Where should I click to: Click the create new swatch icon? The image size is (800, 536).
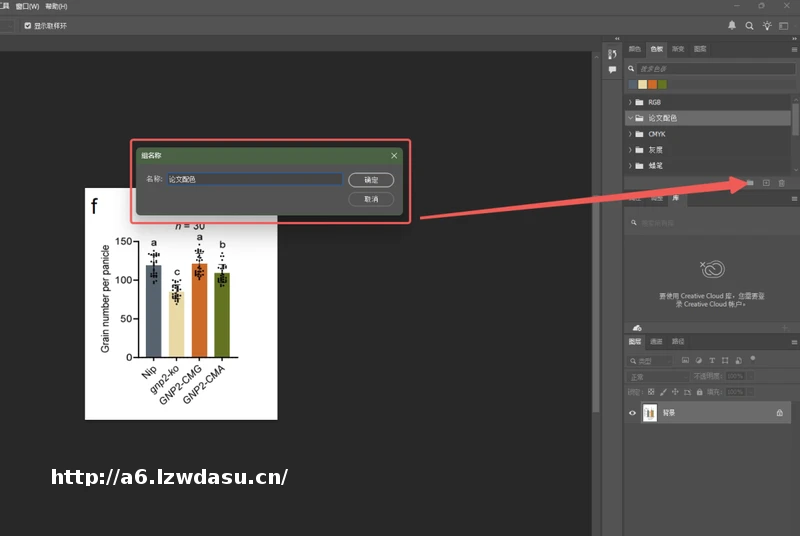click(x=766, y=182)
